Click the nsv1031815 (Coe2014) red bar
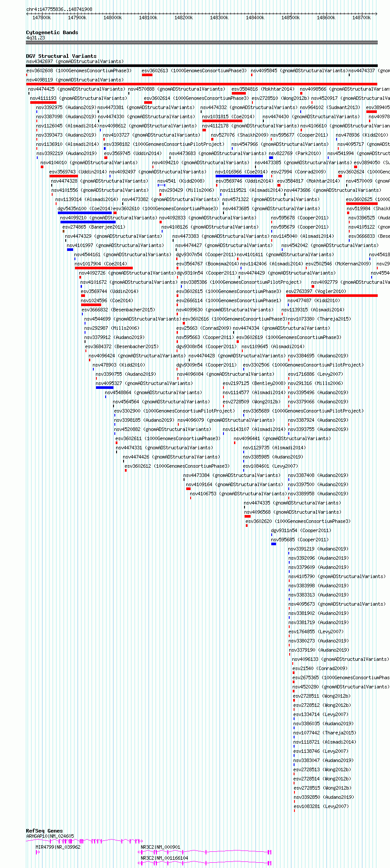The image size is (390, 868). click(x=222, y=121)
